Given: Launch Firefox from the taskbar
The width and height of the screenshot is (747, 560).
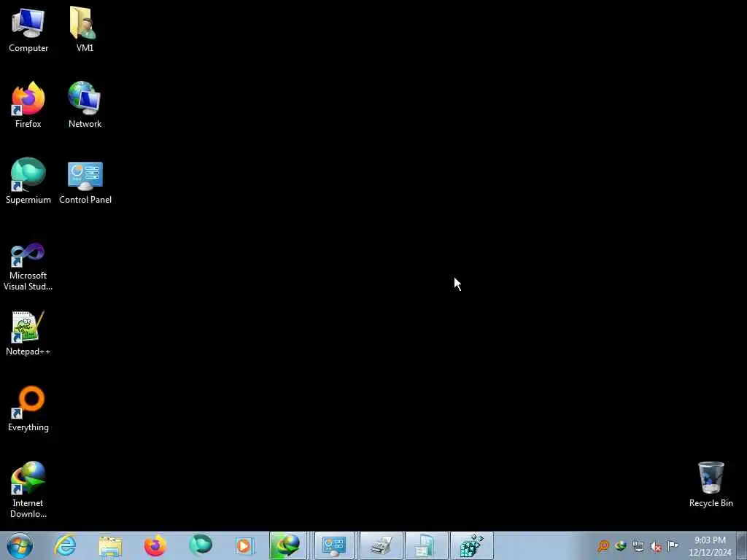Looking at the screenshot, I should 155,545.
